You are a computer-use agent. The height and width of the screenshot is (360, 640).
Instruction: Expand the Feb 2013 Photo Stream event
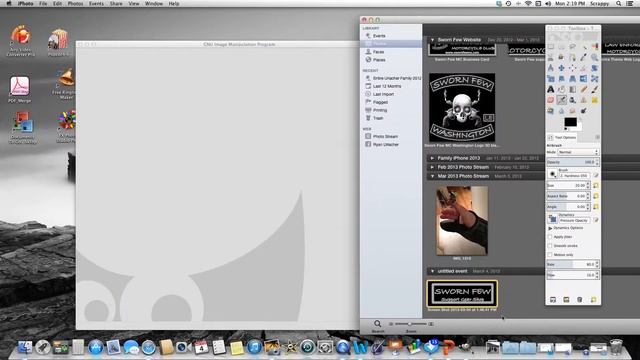[x=432, y=167]
